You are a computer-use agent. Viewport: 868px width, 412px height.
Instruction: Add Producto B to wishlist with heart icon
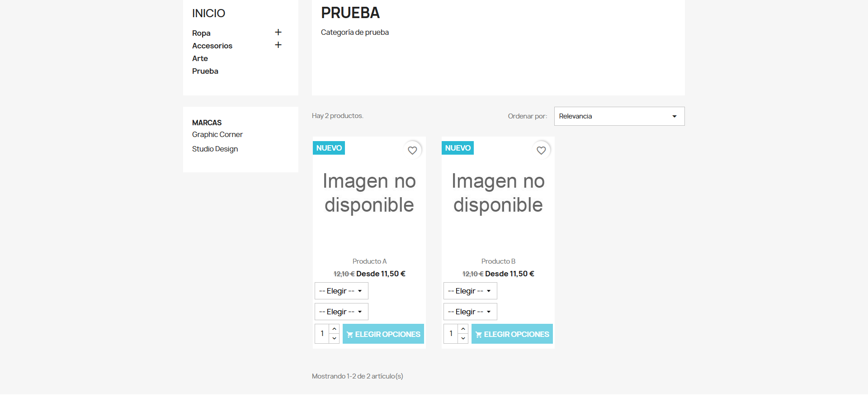point(541,150)
